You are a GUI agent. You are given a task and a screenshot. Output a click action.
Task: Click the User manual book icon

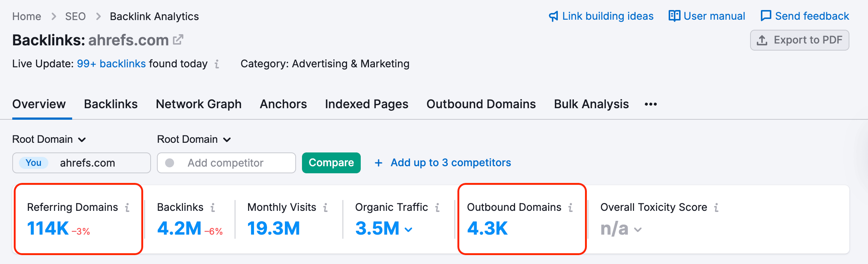pyautogui.click(x=674, y=16)
